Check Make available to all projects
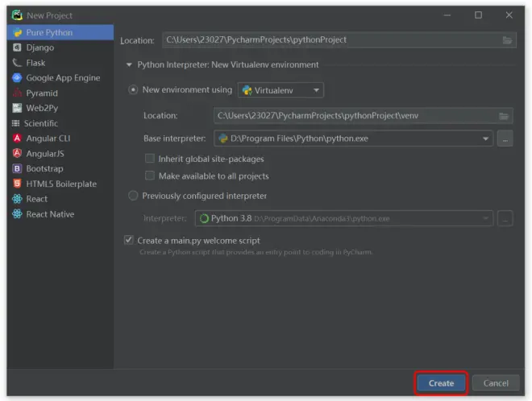 (150, 176)
